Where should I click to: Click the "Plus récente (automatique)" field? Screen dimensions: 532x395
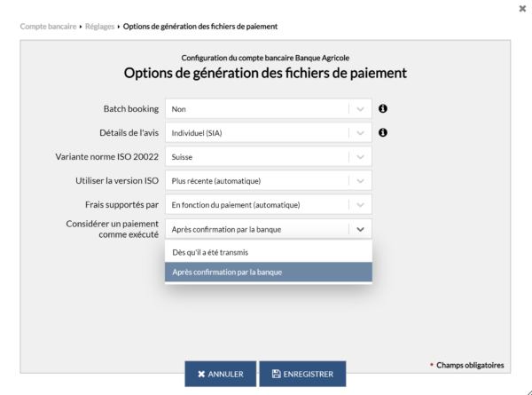click(255, 181)
